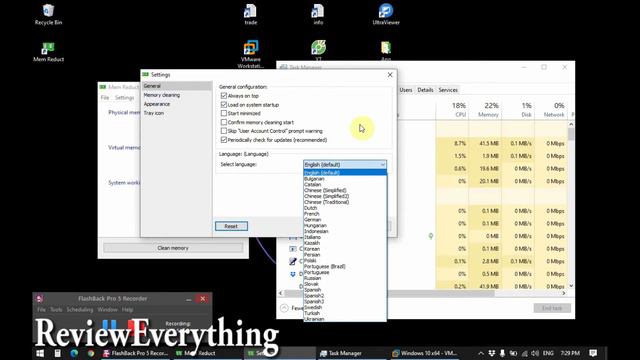Select Tray icon in Settings sidebar
This screenshot has width=640, height=360.
coord(176,113)
